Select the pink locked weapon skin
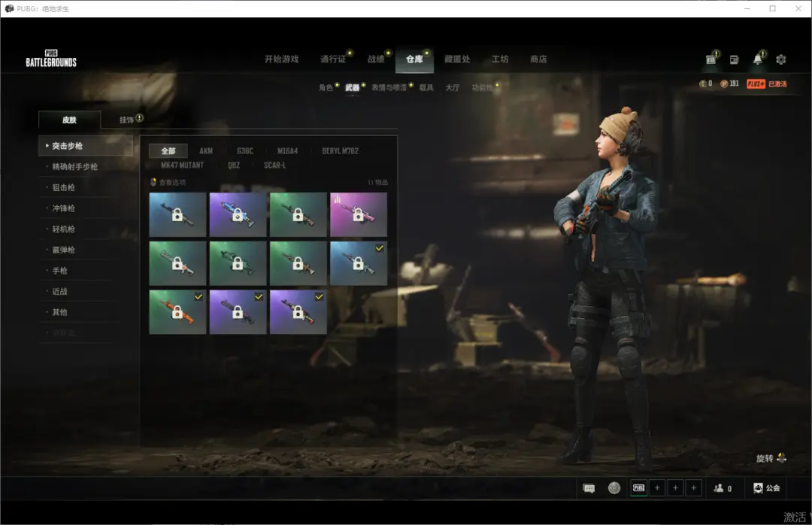Viewport: 812px width, 525px height. click(x=358, y=215)
